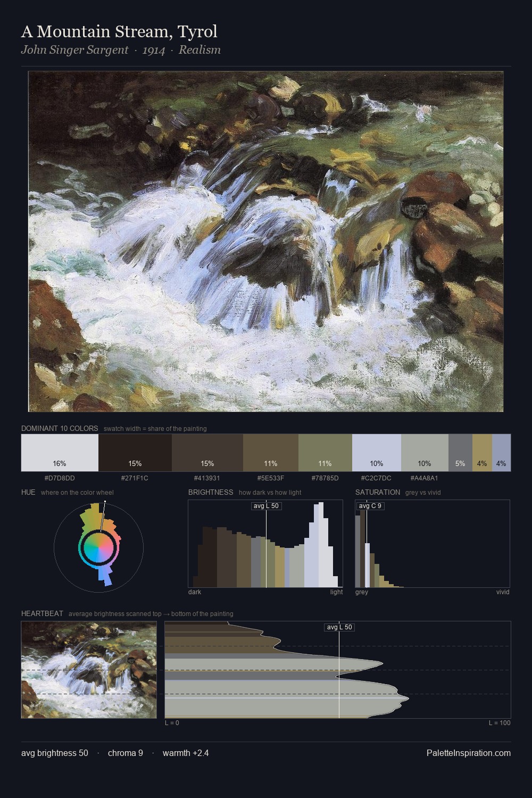Click the 'L = 0' axis label
The width and height of the screenshot is (532, 798).
point(172,723)
